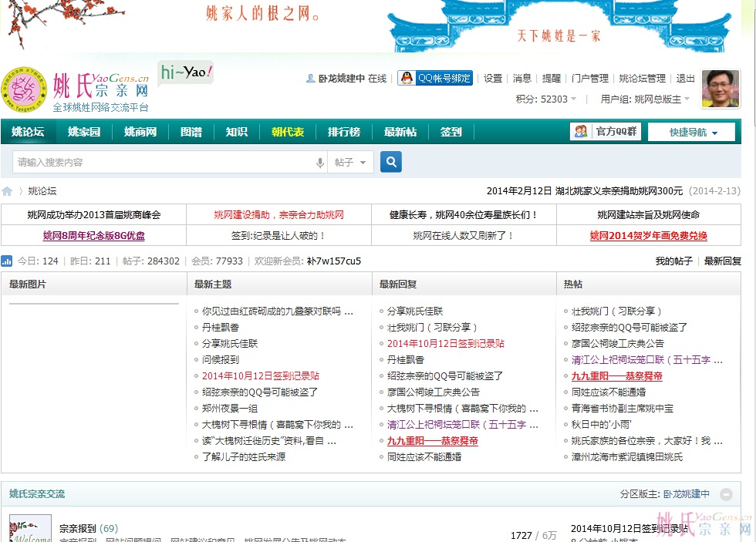Click the microphone voice search icon
This screenshot has width=756, height=542.
[319, 163]
